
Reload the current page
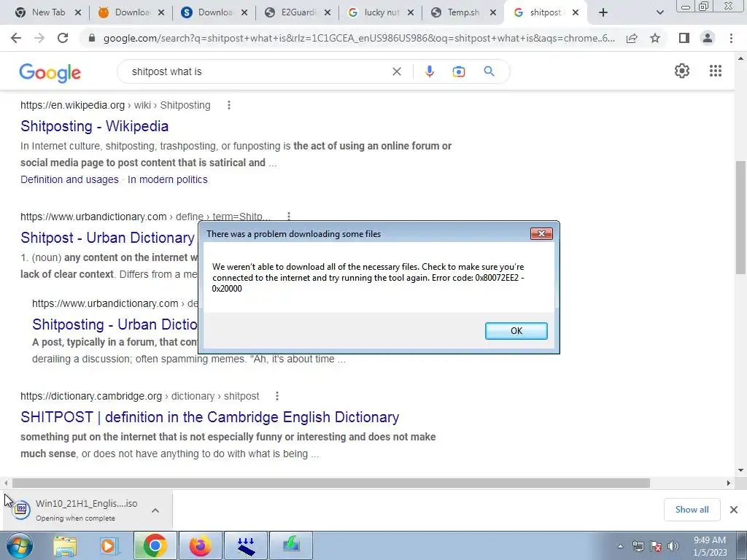(x=63, y=38)
